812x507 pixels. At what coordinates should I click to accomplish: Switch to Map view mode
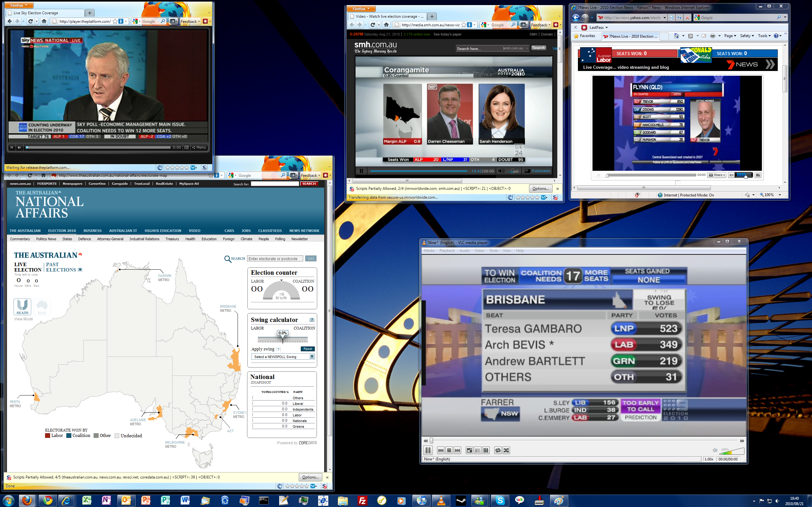tap(42, 307)
